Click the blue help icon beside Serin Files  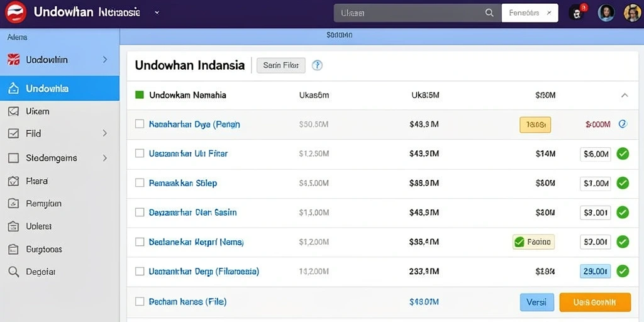click(x=317, y=65)
